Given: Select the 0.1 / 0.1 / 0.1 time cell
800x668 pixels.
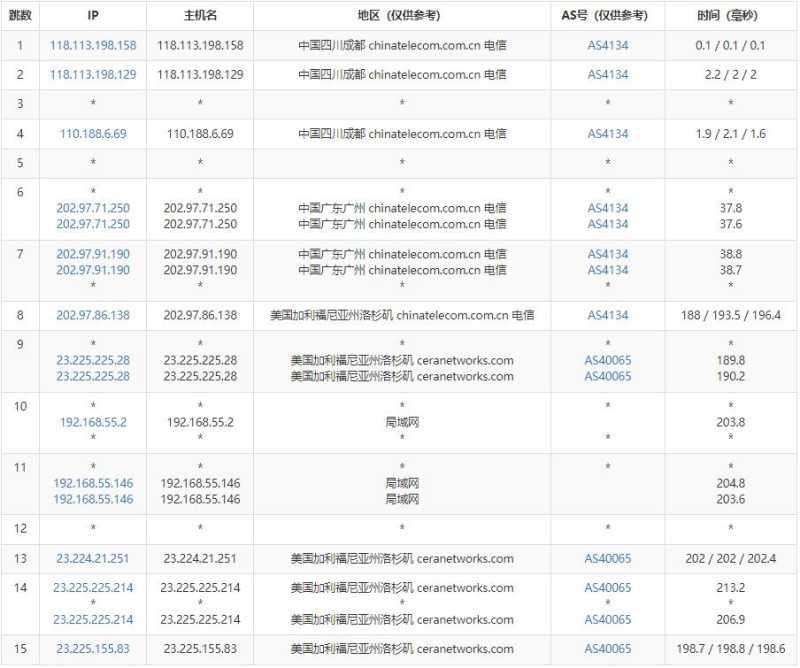Looking at the screenshot, I should pyautogui.click(x=731, y=45).
